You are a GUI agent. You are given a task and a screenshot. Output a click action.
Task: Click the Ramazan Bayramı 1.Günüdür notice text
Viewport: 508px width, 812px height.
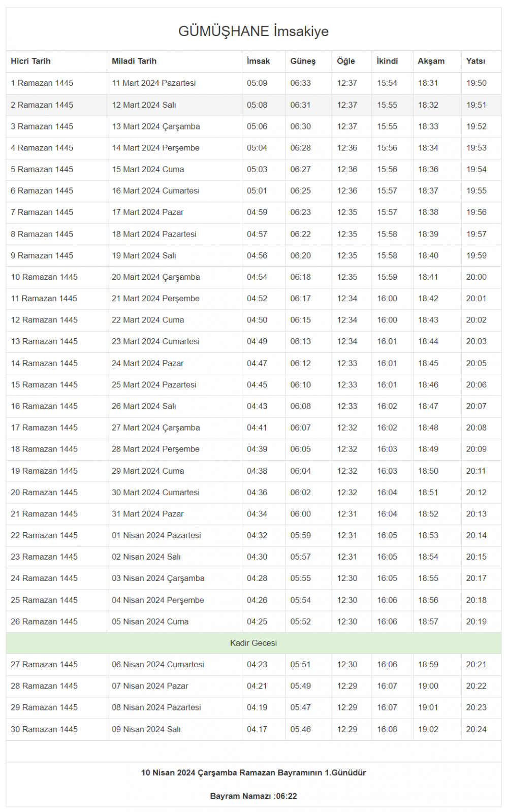253,772
